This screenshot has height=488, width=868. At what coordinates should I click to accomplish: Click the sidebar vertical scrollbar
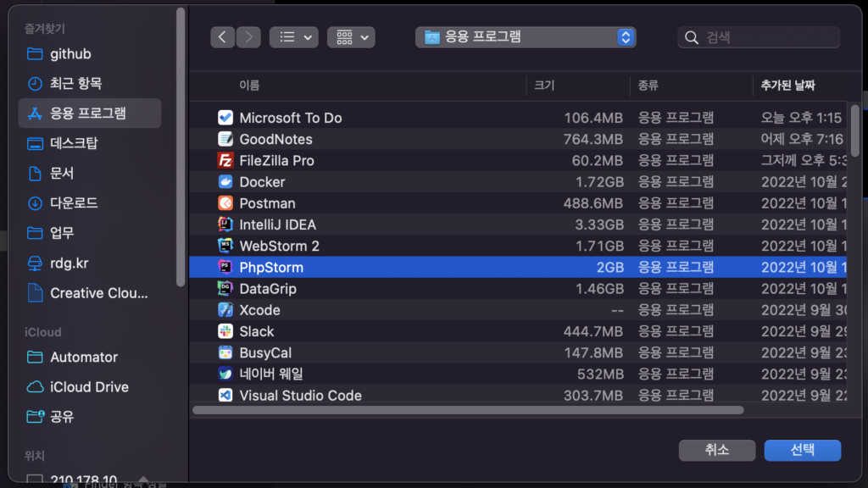(x=181, y=147)
